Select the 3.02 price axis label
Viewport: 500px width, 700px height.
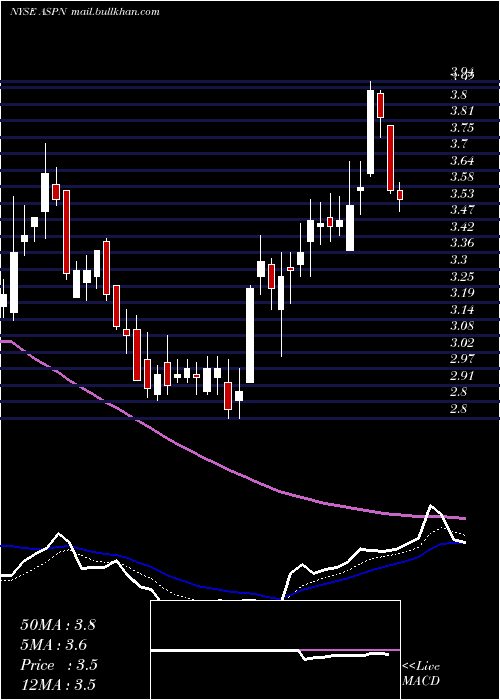coord(462,342)
